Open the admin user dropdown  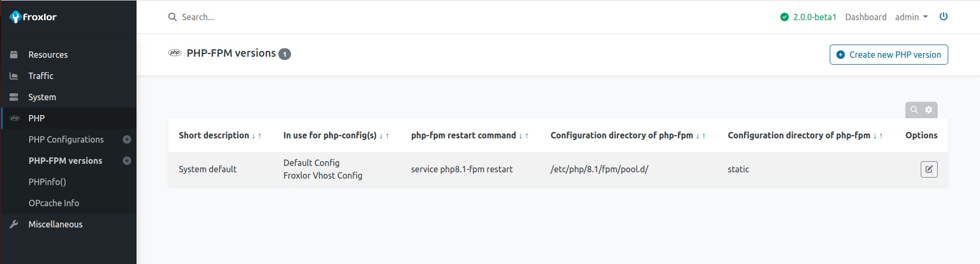pos(911,17)
